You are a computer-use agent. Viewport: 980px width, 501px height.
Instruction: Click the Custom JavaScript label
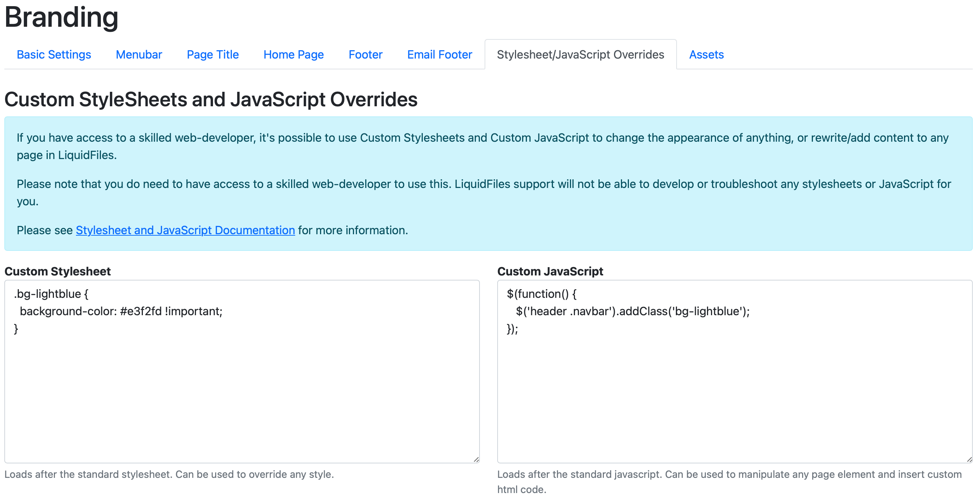point(550,271)
